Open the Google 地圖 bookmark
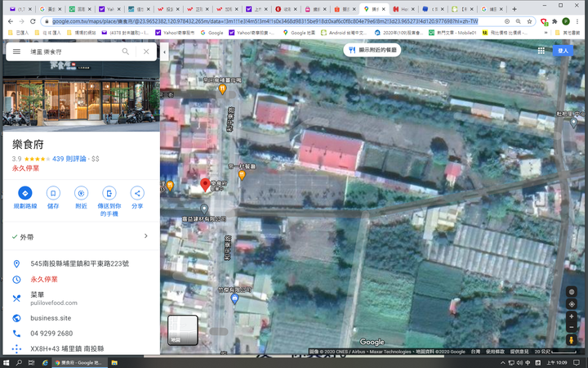The width and height of the screenshot is (588, 368). pyautogui.click(x=299, y=33)
